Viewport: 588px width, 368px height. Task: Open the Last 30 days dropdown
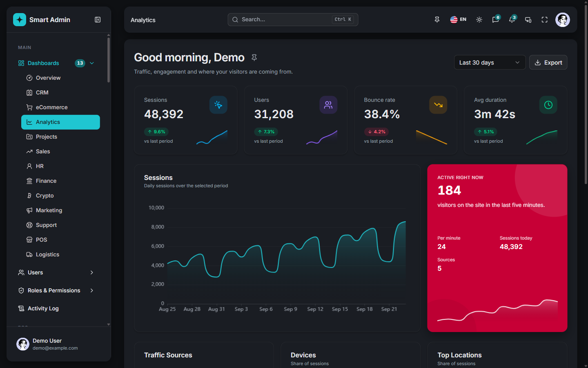tap(490, 63)
